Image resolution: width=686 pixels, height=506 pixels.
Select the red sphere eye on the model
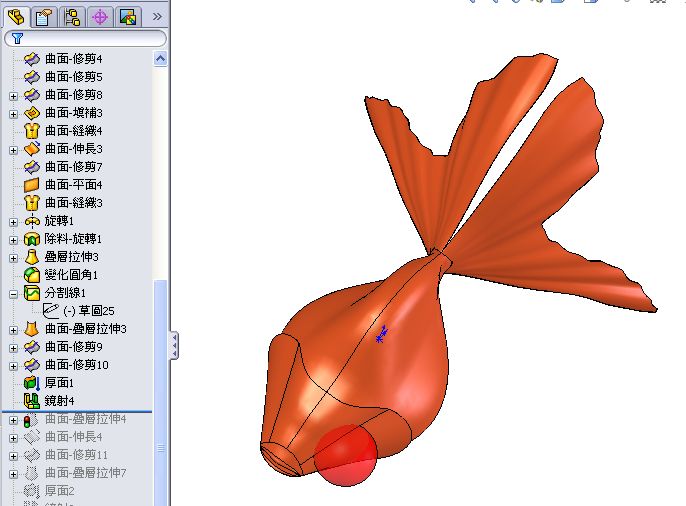point(346,455)
